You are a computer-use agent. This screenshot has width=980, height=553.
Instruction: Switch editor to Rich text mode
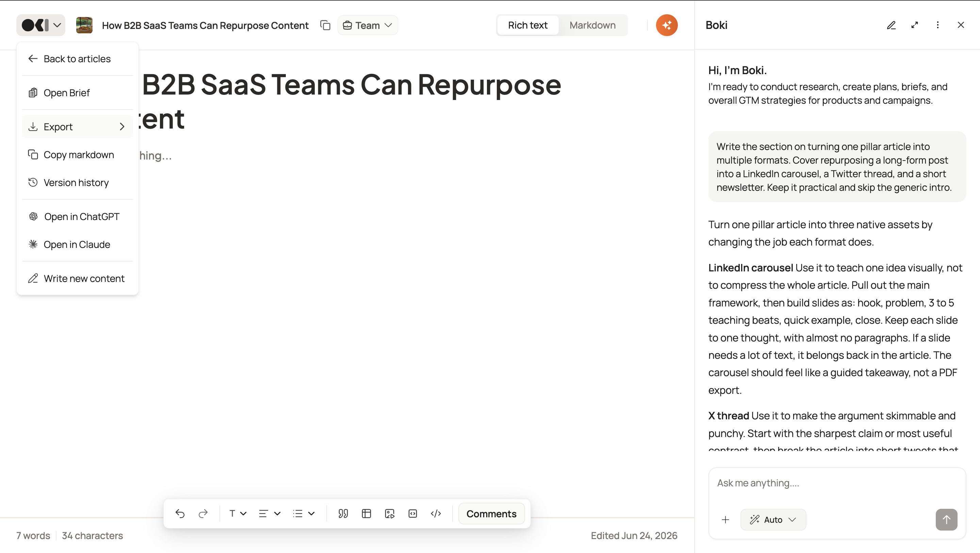point(528,25)
